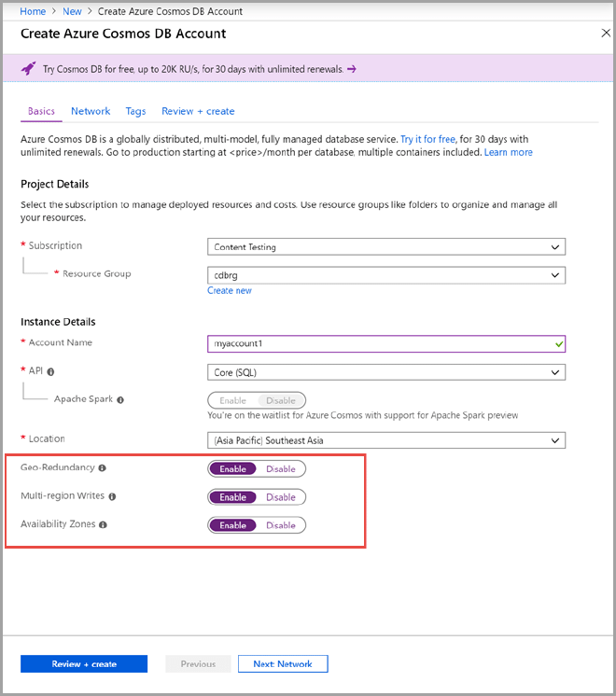
Task: Open the Learn more link
Action: 508,152
